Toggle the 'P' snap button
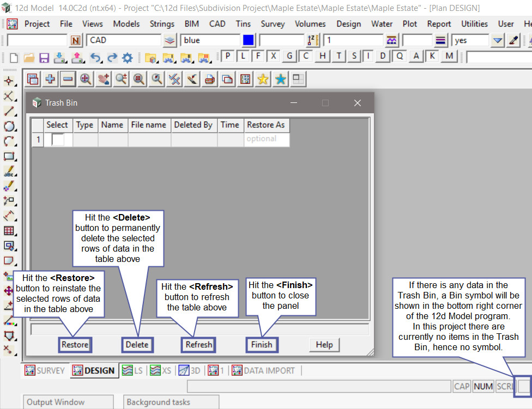 227,56
